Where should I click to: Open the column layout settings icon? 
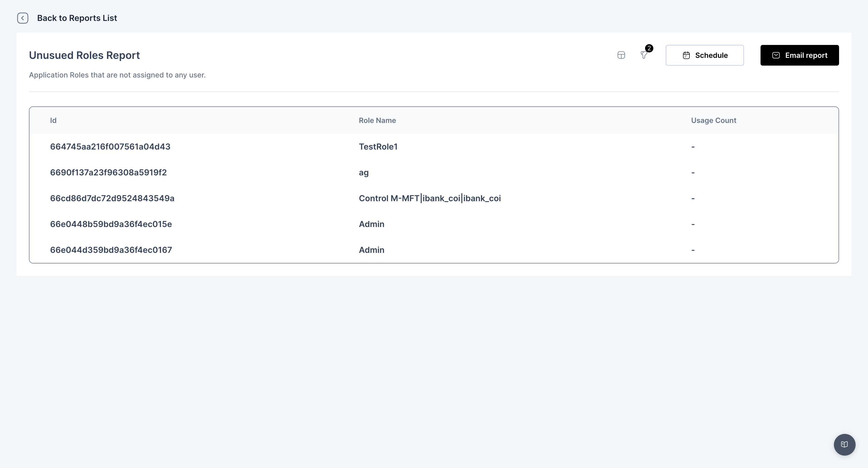tap(621, 55)
